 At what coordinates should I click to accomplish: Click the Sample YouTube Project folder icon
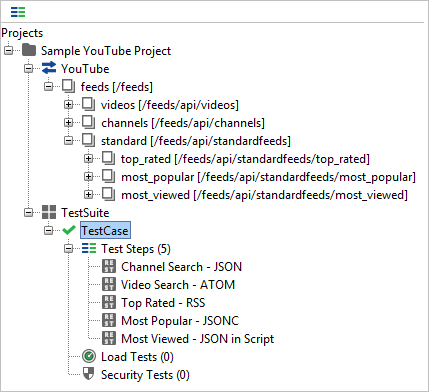[29, 50]
